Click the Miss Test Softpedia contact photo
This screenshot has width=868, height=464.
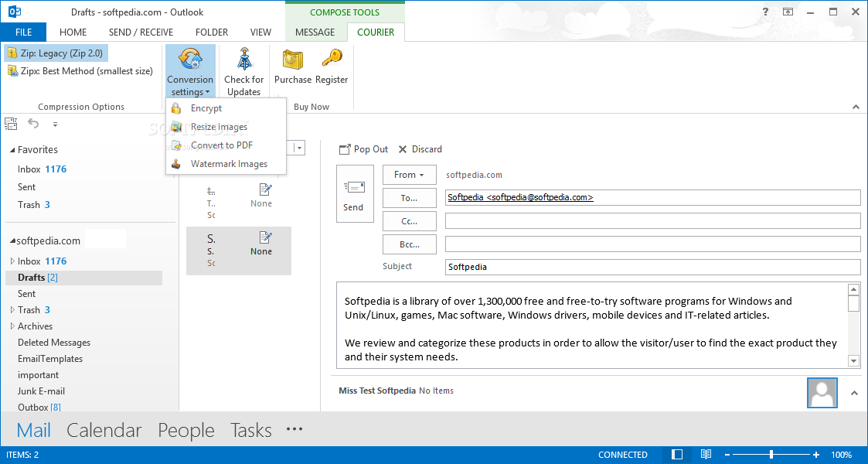pos(822,393)
